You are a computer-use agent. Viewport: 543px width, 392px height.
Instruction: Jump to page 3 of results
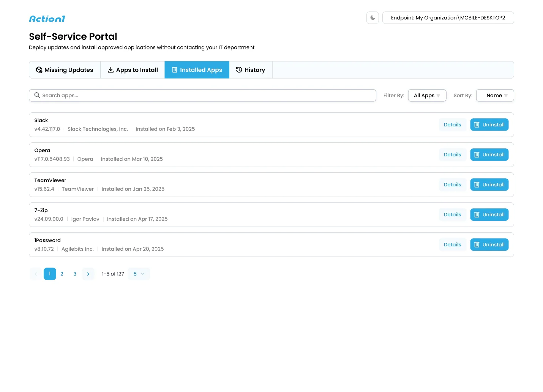coord(75,274)
